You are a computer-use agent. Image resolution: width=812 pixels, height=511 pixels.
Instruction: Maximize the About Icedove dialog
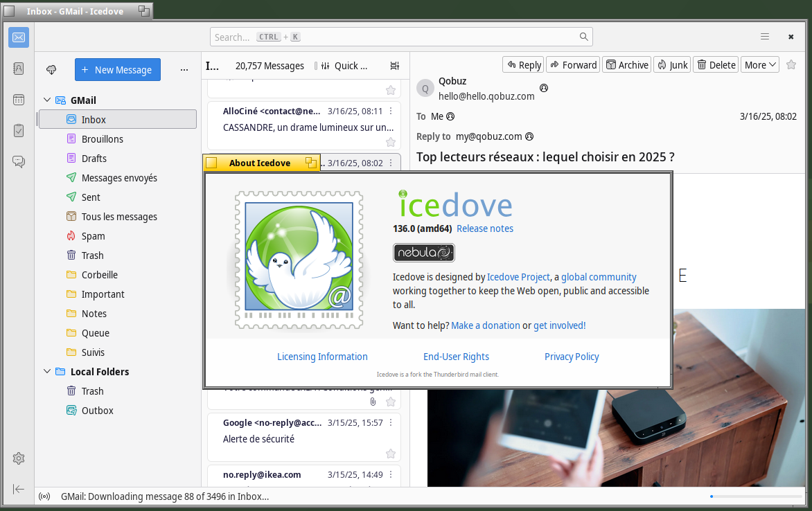click(310, 163)
